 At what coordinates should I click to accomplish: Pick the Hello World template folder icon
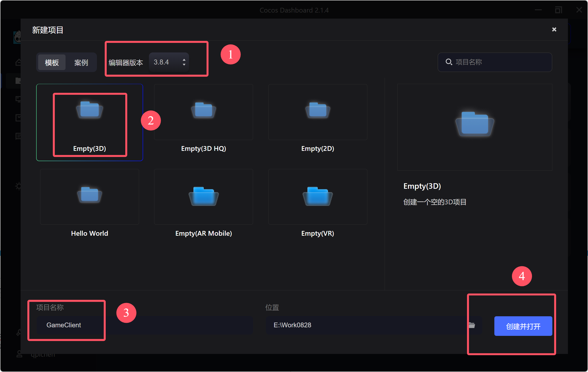point(90,195)
